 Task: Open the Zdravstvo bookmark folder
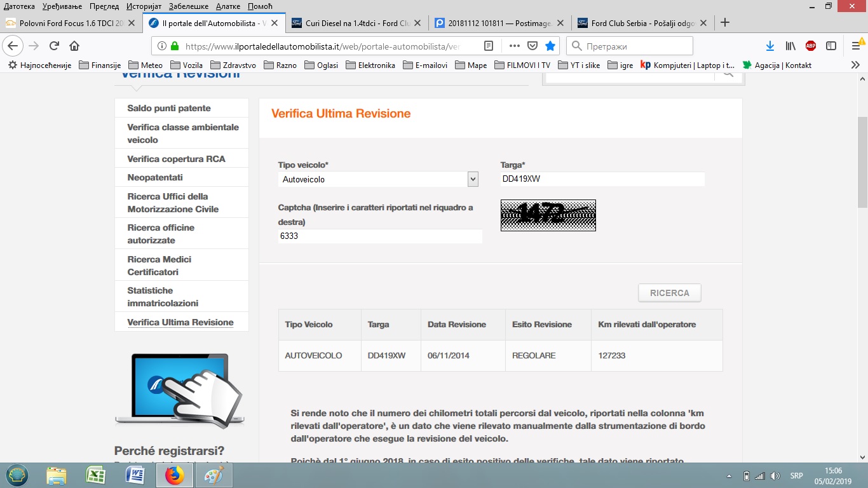233,65
